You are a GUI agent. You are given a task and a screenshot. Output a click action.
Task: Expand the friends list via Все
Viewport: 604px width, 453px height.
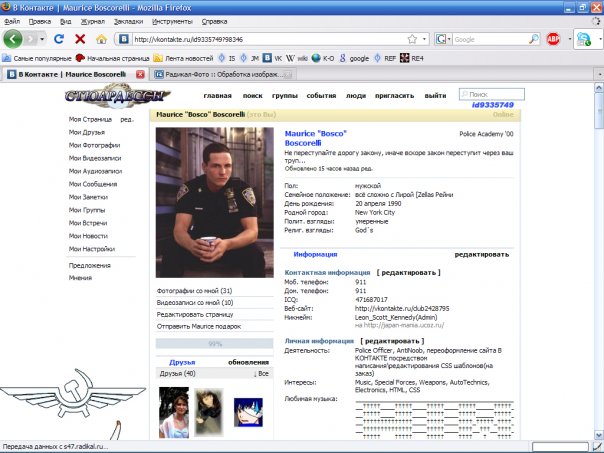tap(261, 373)
